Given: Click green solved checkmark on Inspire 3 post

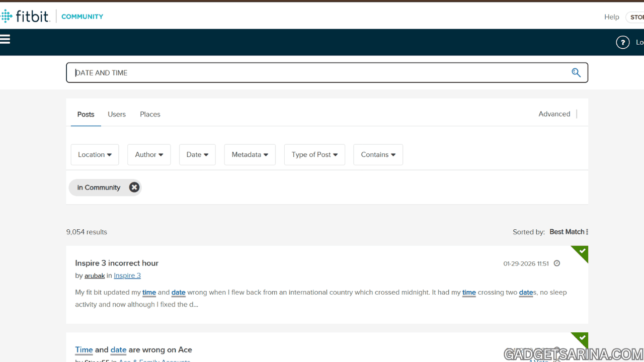Looking at the screenshot, I should tap(582, 251).
